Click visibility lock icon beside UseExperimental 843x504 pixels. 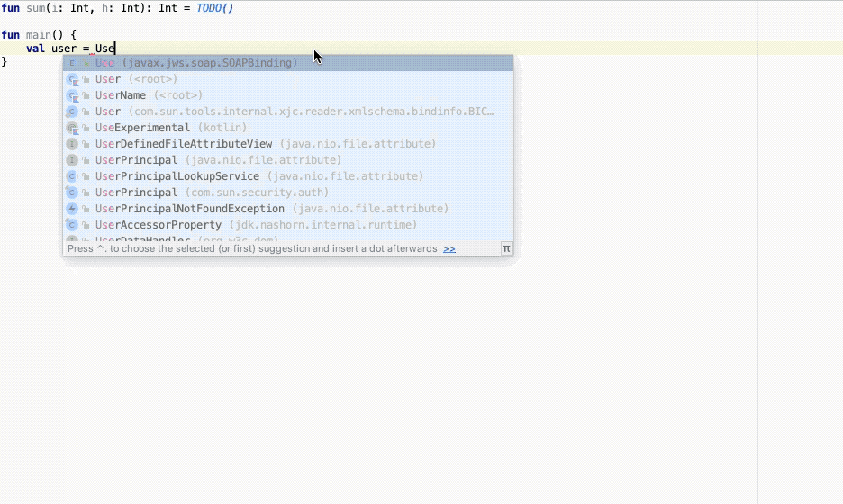(x=86, y=128)
